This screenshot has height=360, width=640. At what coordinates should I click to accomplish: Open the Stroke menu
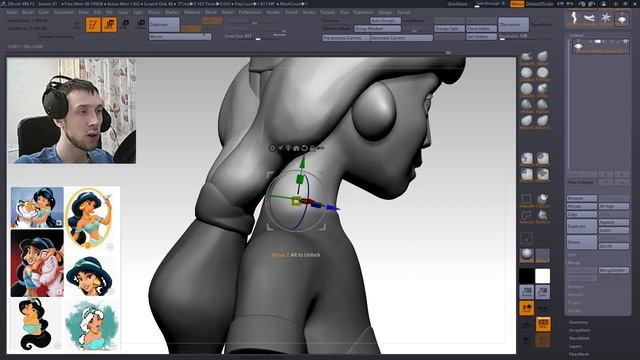309,12
